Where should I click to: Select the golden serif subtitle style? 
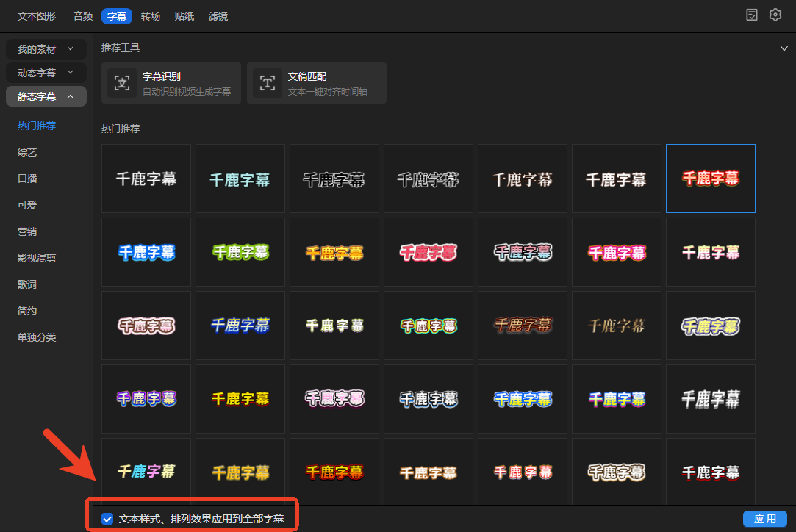tap(617, 326)
